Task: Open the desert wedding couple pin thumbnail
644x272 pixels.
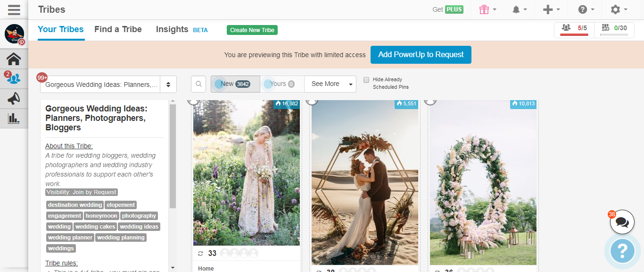Action: point(364,184)
